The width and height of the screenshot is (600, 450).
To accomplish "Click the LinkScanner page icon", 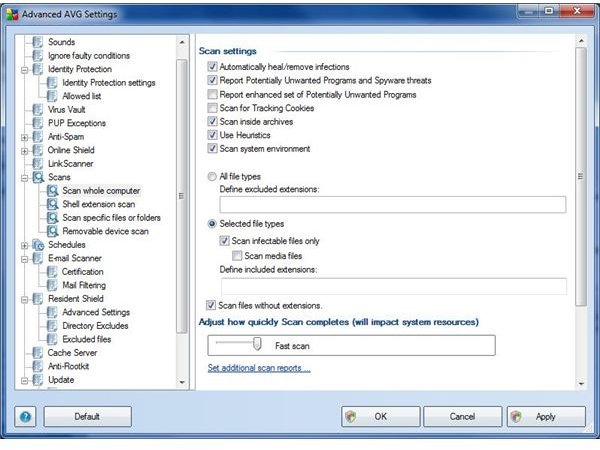I will tap(38, 163).
